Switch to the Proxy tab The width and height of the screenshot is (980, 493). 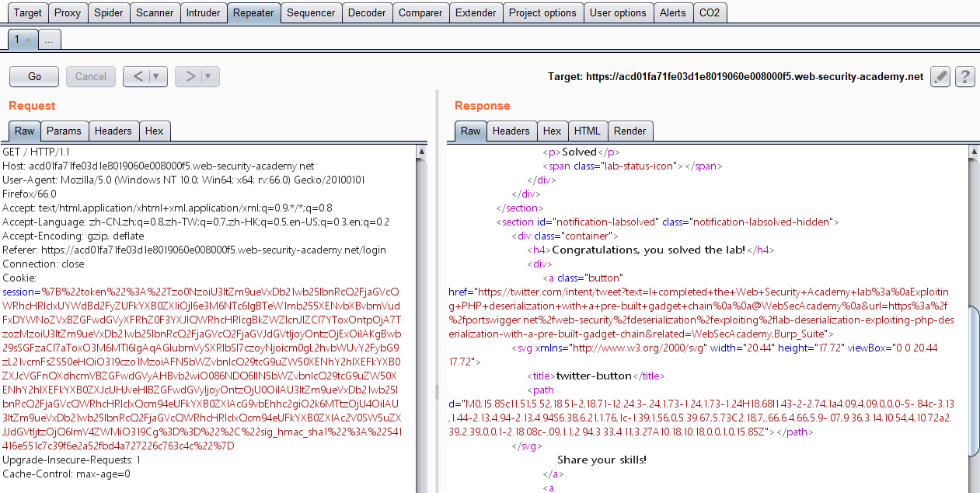point(68,12)
